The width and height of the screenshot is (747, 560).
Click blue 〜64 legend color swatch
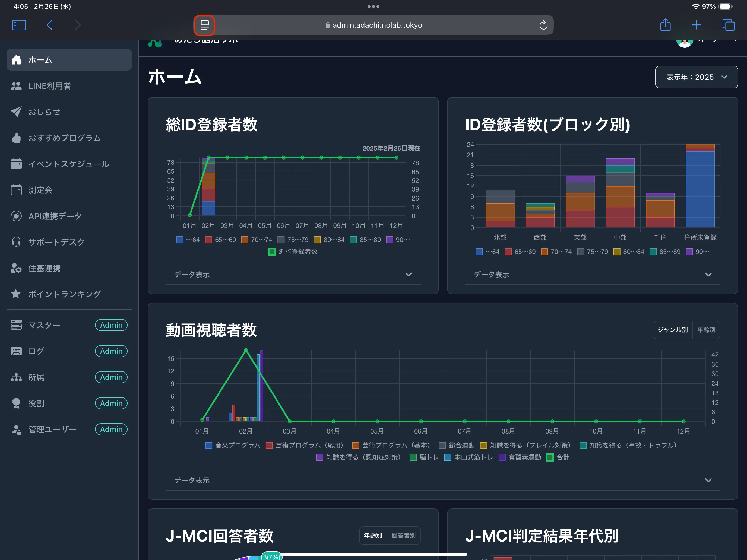pos(180,240)
